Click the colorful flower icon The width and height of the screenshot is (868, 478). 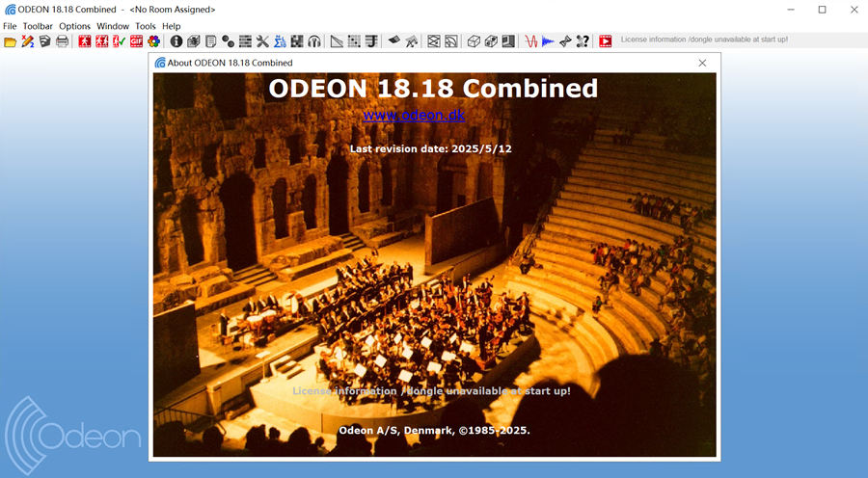(x=154, y=40)
